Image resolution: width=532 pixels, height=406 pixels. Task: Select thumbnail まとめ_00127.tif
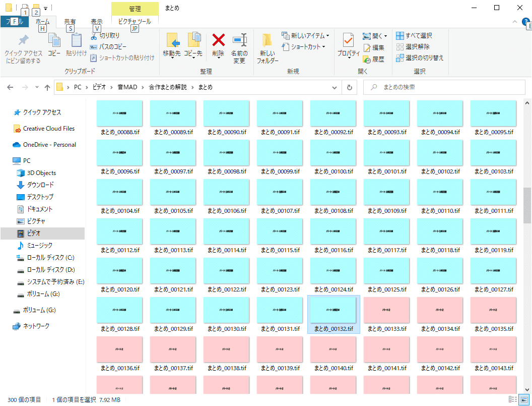pyautogui.click(x=494, y=275)
